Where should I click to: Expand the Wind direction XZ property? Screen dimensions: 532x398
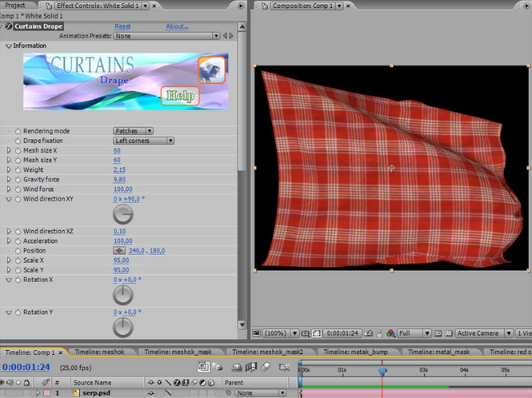pos(9,231)
